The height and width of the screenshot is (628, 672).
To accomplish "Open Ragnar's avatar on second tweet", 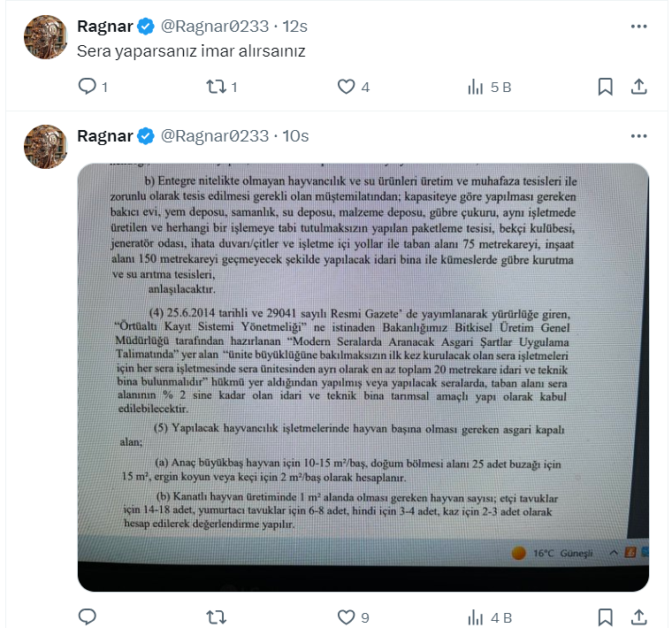I will [x=45, y=147].
